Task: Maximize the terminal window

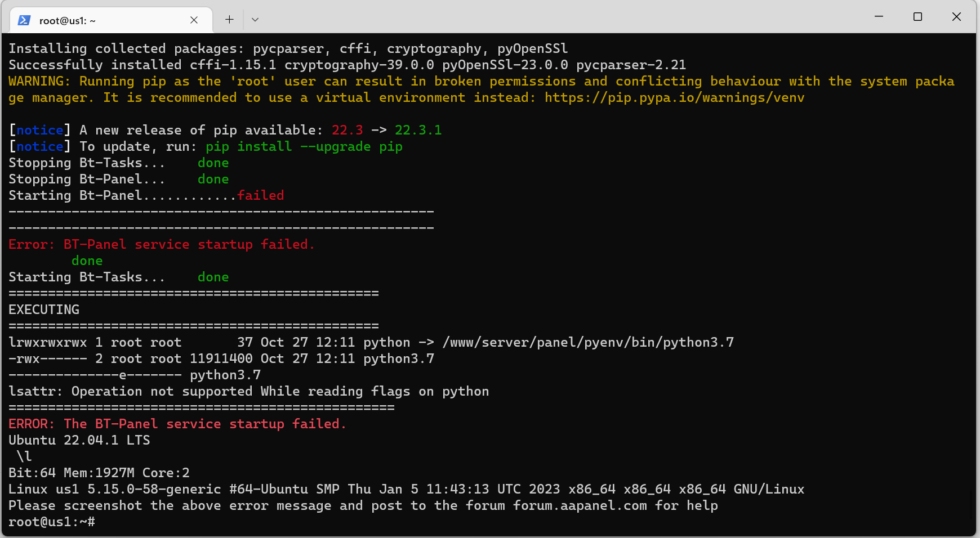Action: (x=917, y=17)
